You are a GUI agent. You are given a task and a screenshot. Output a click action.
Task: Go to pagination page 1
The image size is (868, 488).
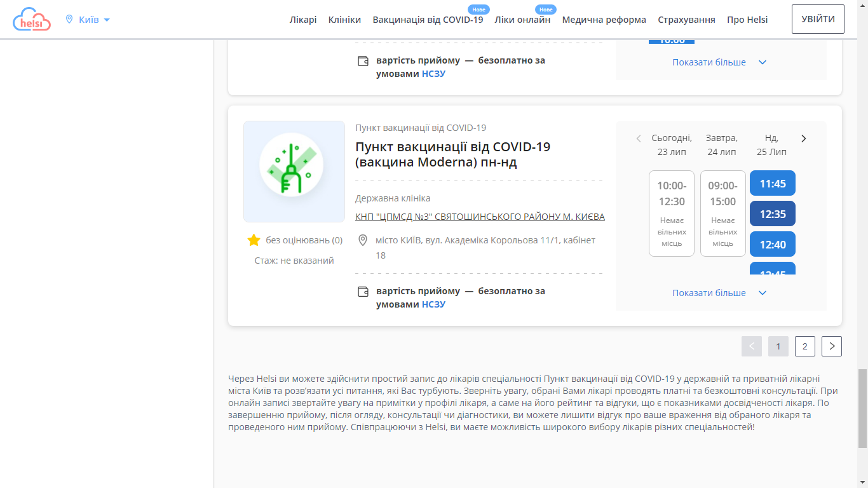[x=778, y=346]
